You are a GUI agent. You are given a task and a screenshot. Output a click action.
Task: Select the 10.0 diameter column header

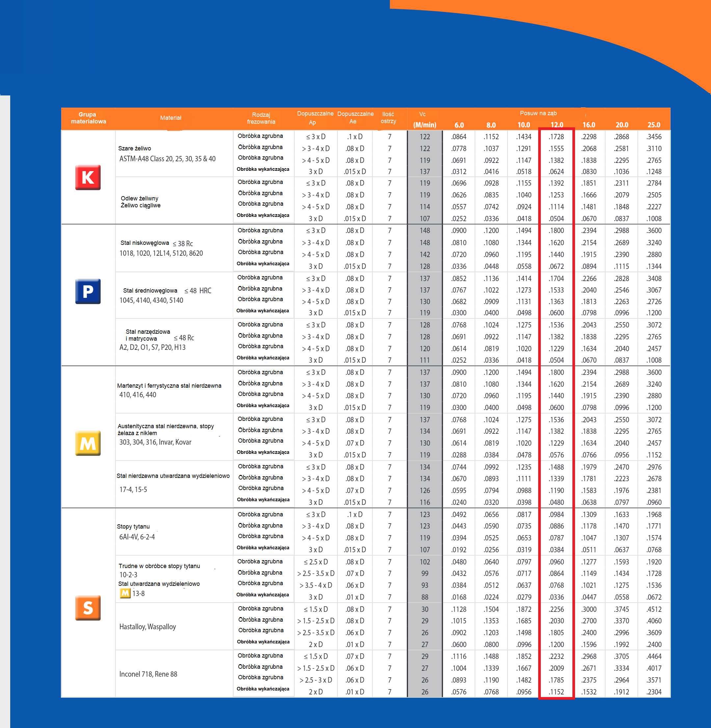coord(524,125)
